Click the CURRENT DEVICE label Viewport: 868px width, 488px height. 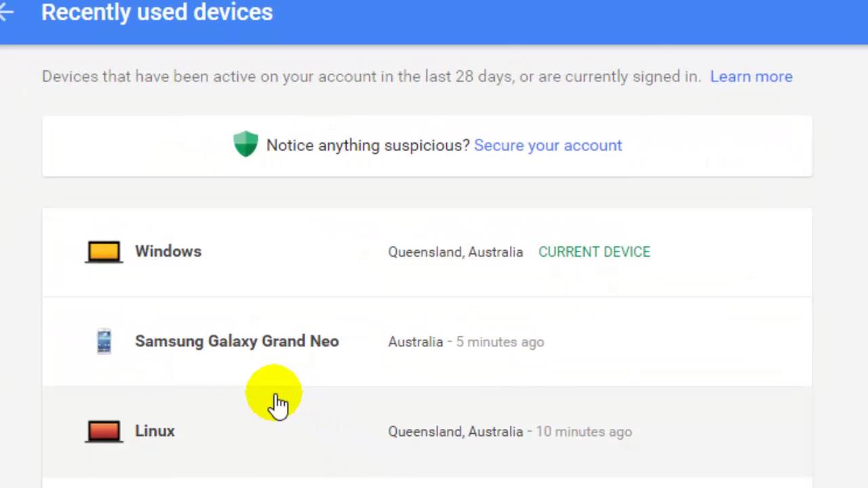594,252
